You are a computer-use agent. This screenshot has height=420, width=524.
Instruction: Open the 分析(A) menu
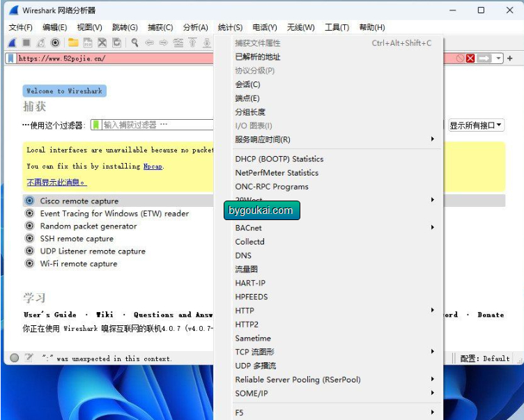(196, 27)
